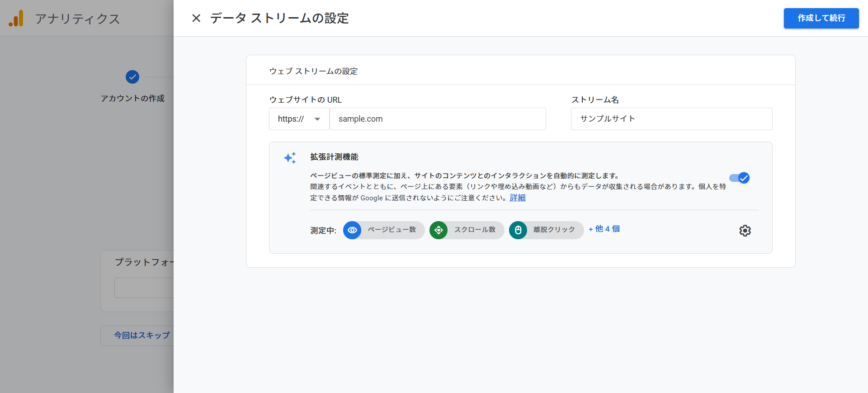
Task: Click the green scroll tracking icon
Action: [439, 230]
